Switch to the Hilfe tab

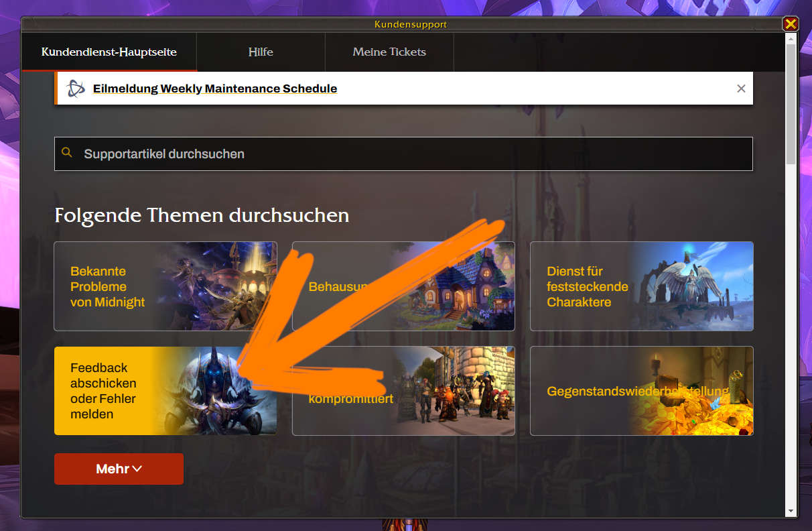261,52
